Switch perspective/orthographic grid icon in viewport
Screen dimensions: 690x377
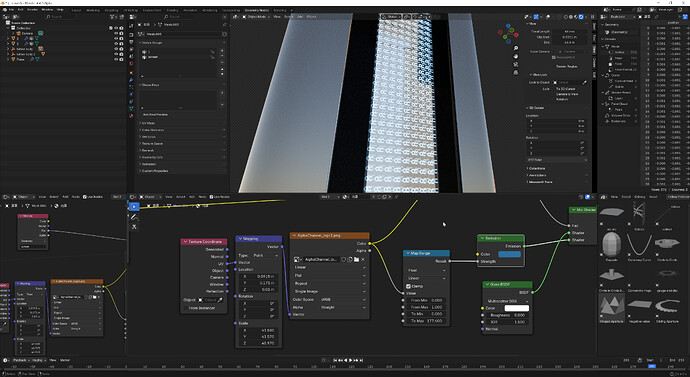516,72
